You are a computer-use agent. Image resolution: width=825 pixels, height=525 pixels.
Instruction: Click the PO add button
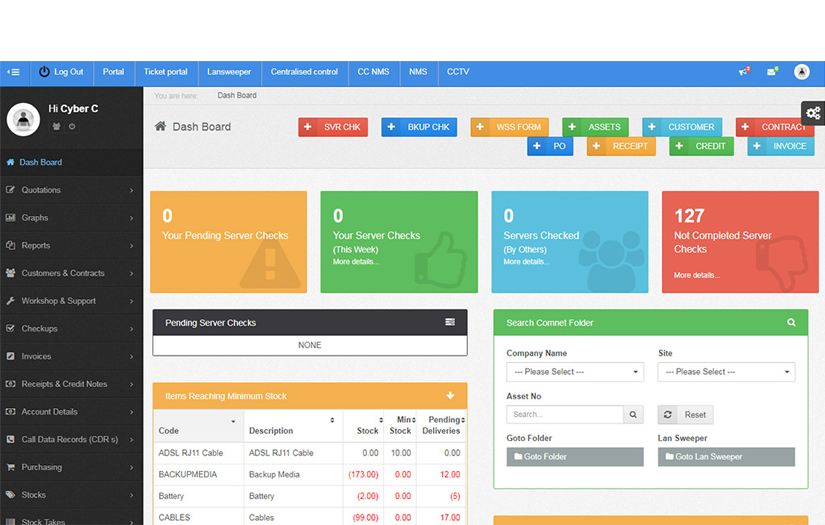(550, 146)
